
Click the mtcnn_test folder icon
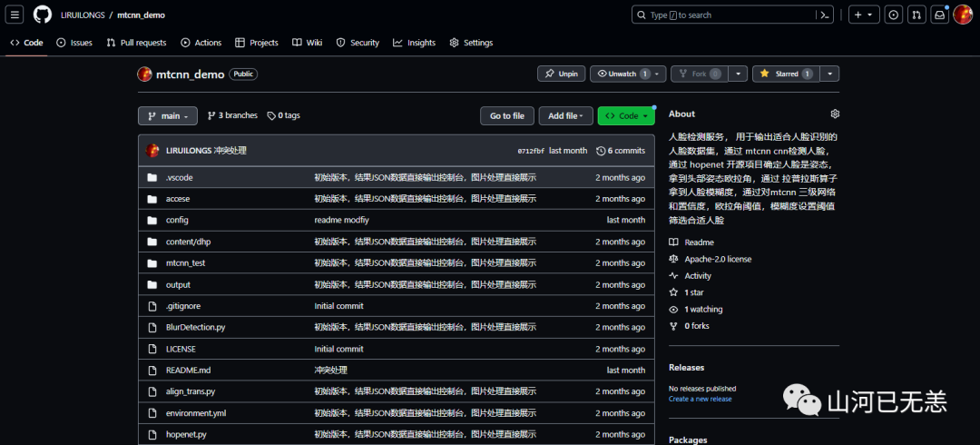[x=152, y=262]
